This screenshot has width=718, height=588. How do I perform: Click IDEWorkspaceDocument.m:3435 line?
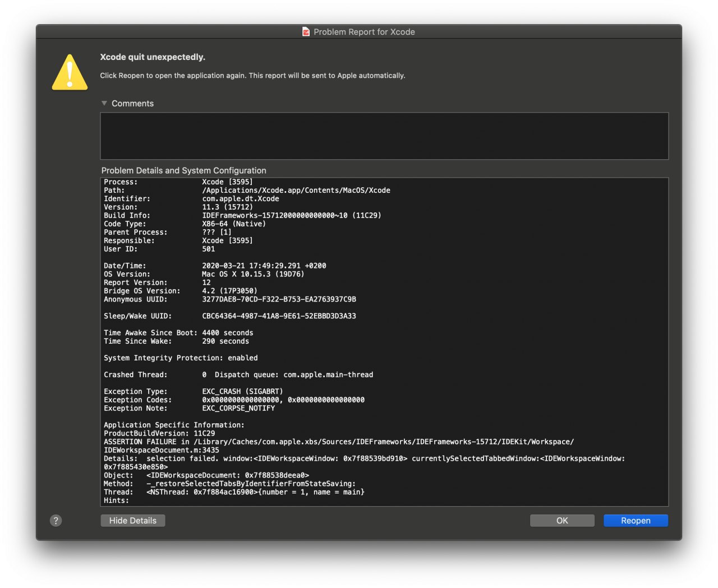[x=162, y=451]
